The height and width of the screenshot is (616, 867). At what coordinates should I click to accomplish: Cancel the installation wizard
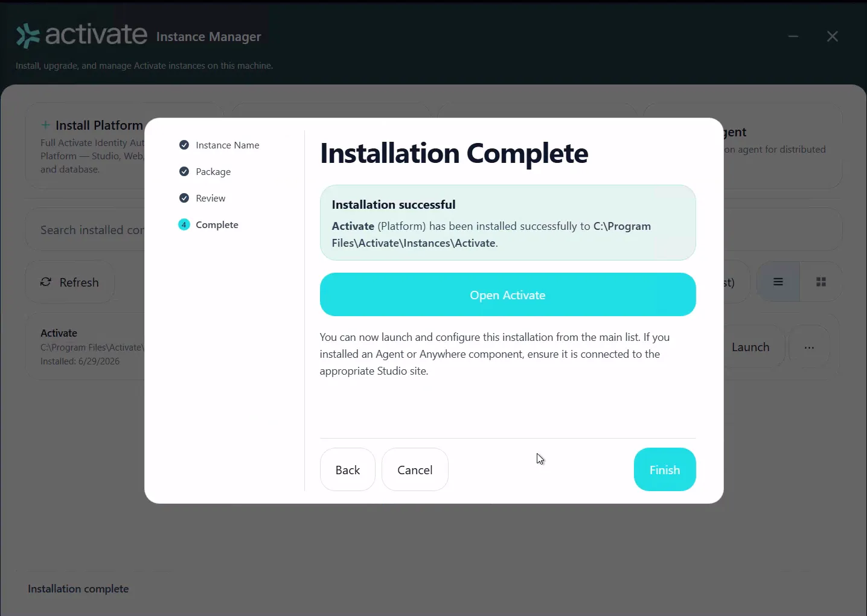coord(415,469)
